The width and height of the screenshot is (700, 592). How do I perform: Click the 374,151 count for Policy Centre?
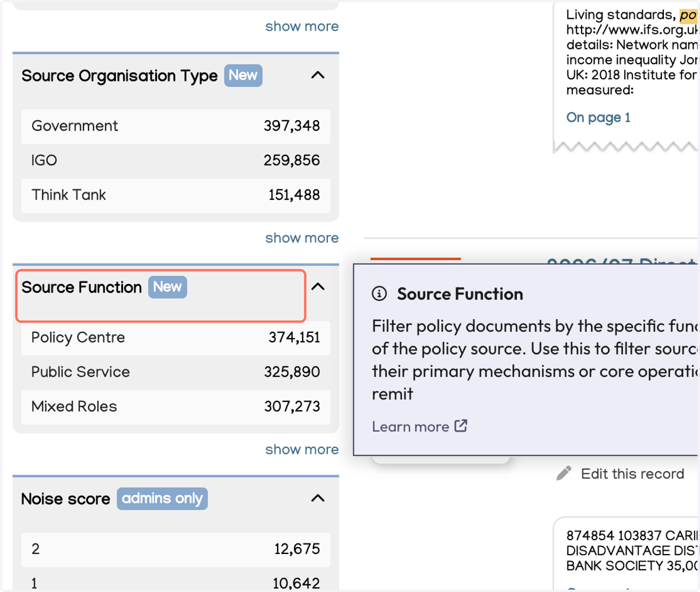click(x=294, y=338)
